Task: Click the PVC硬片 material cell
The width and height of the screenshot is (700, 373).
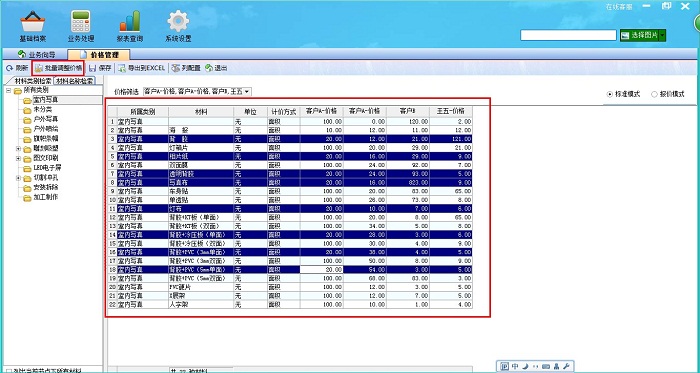Action: (201, 287)
